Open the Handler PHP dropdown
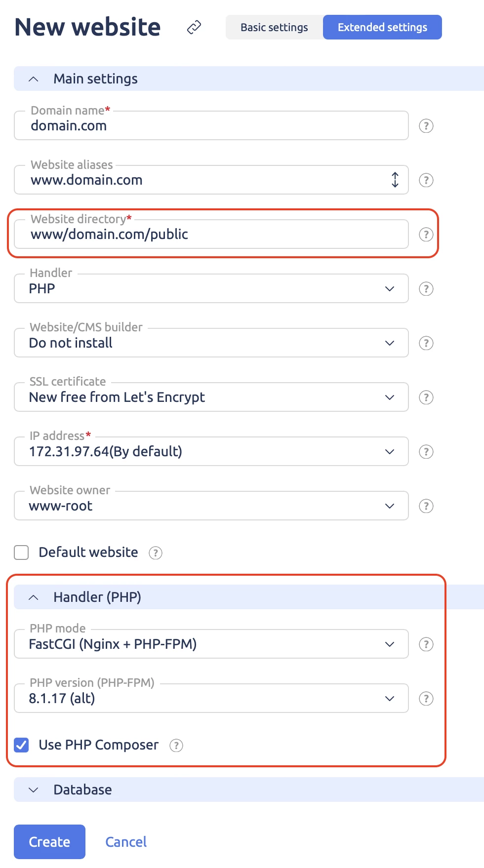Viewport: 484px width, 868px height. click(x=211, y=288)
